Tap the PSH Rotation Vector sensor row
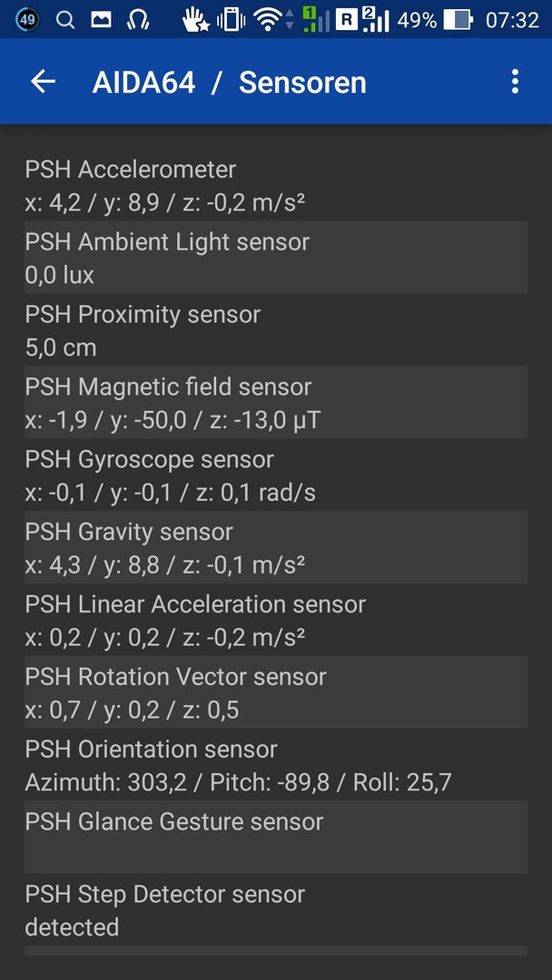Image resolution: width=552 pixels, height=980 pixels. [x=276, y=692]
